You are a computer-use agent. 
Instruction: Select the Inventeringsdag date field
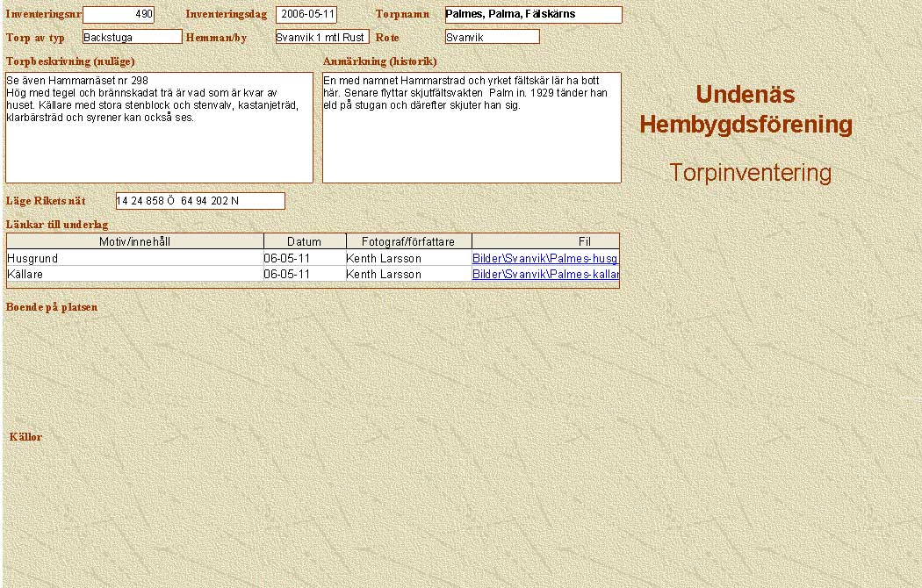[306, 15]
